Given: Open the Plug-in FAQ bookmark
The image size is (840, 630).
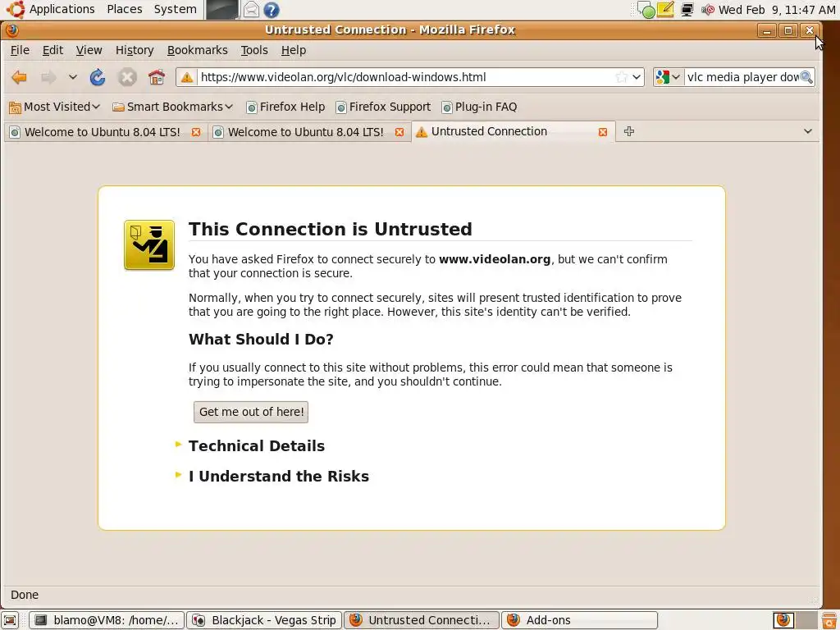Looking at the screenshot, I should coord(479,107).
